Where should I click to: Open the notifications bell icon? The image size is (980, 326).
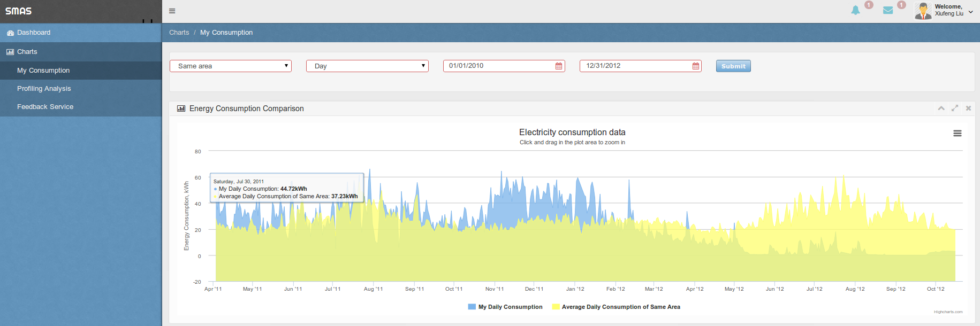coord(855,10)
